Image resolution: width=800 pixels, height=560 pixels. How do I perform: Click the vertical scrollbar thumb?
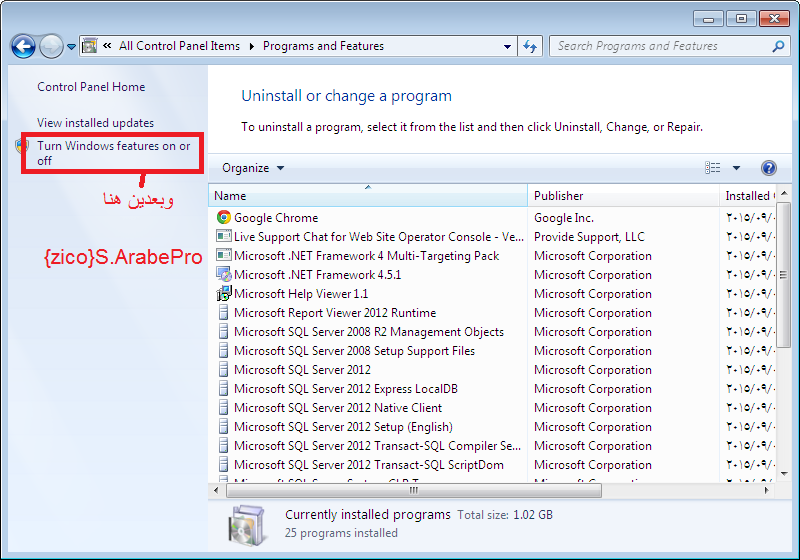[784, 274]
